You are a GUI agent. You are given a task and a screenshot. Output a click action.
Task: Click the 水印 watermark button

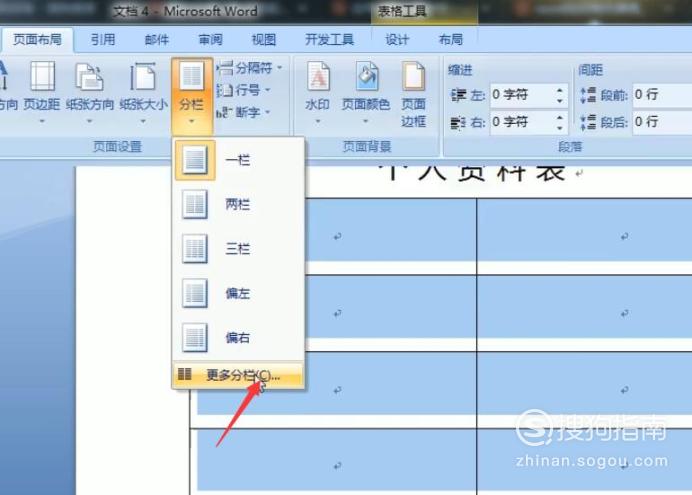click(318, 92)
